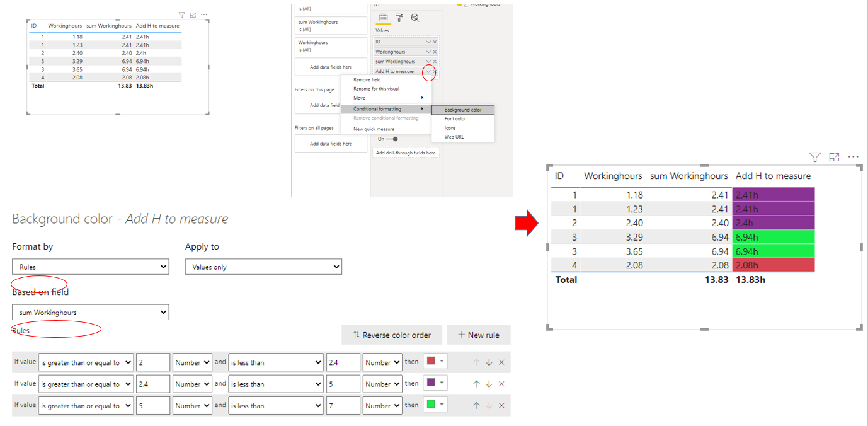The height and width of the screenshot is (426, 868).
Task: Open second rule's 'is less than' dropdown
Action: (276, 384)
